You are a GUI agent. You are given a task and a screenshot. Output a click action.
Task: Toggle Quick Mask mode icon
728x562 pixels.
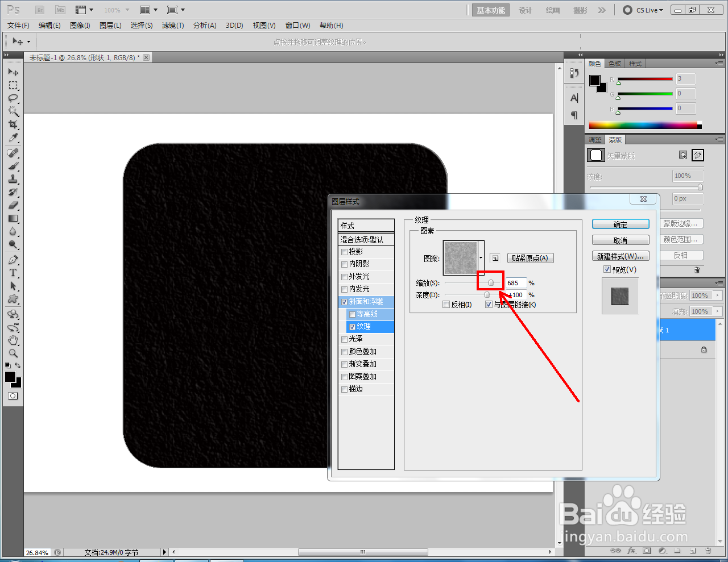(13, 396)
